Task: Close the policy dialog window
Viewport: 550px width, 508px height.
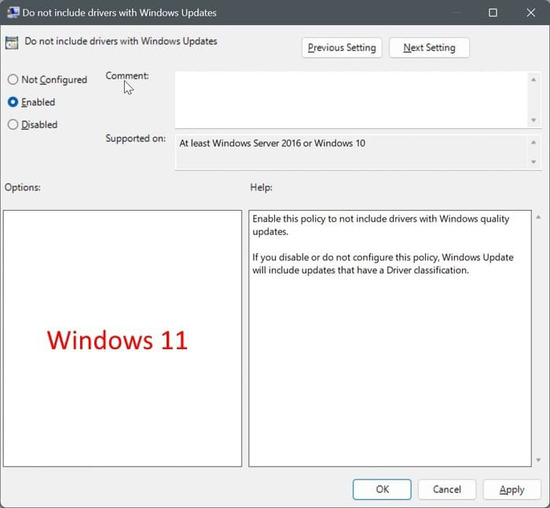Action: pyautogui.click(x=531, y=13)
